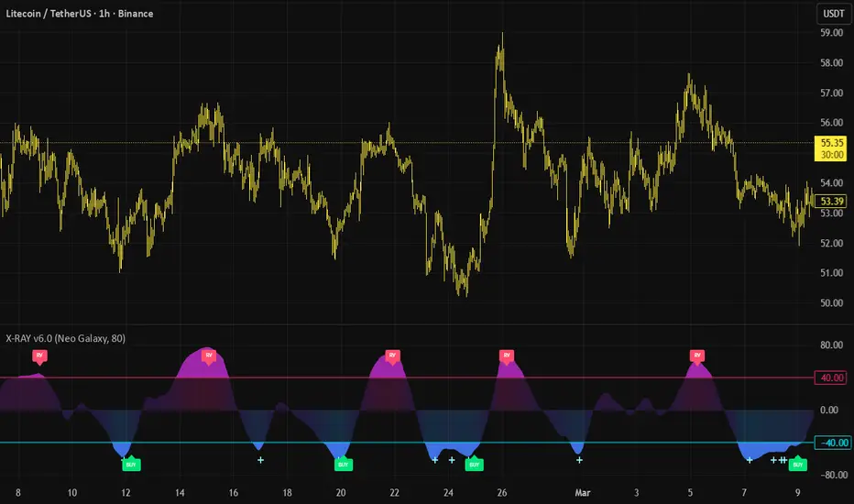Click the red 40.00 overbought level label
The width and height of the screenshot is (854, 504).
pyautogui.click(x=832, y=378)
